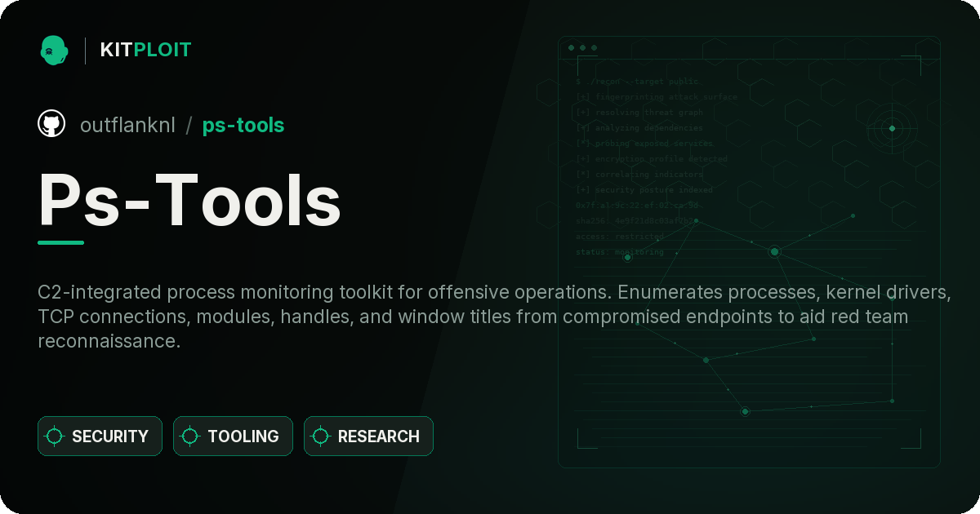Click the terminal line 'security posture indexed'
Viewport: 980px width, 514px height.
click(x=644, y=190)
